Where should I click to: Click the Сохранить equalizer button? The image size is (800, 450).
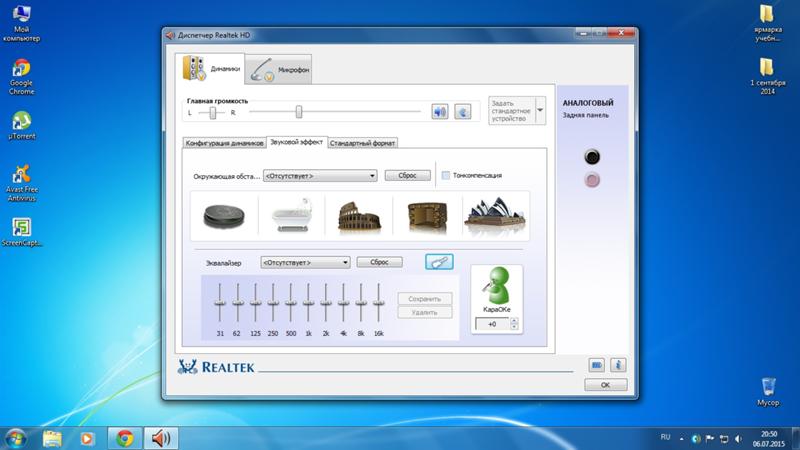tap(424, 299)
